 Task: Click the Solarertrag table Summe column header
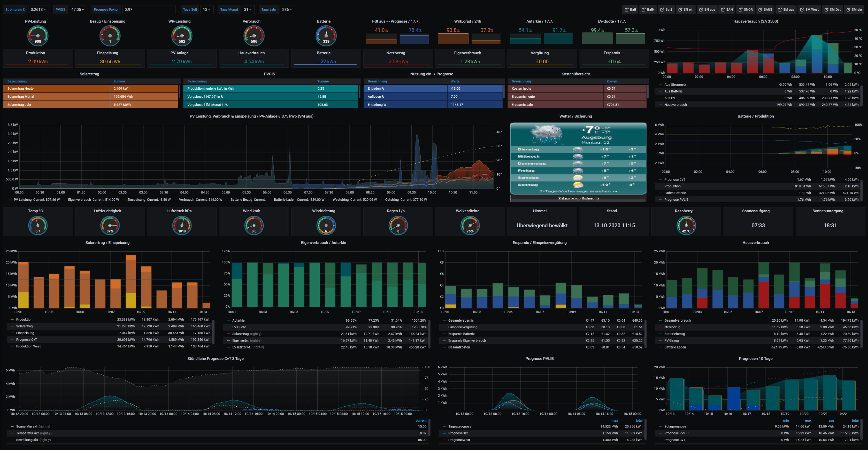click(119, 81)
